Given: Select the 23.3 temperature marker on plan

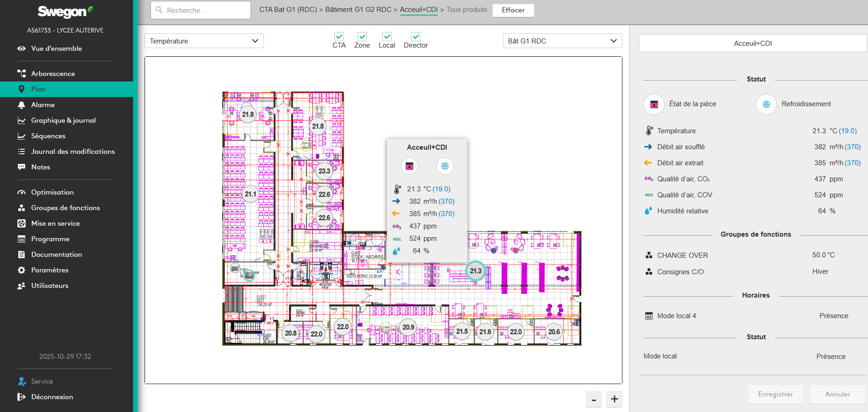Looking at the screenshot, I should 324,171.
